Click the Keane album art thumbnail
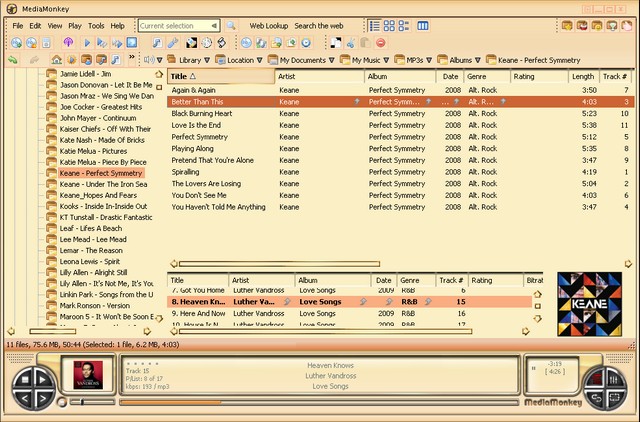640x422 pixels. [x=589, y=304]
